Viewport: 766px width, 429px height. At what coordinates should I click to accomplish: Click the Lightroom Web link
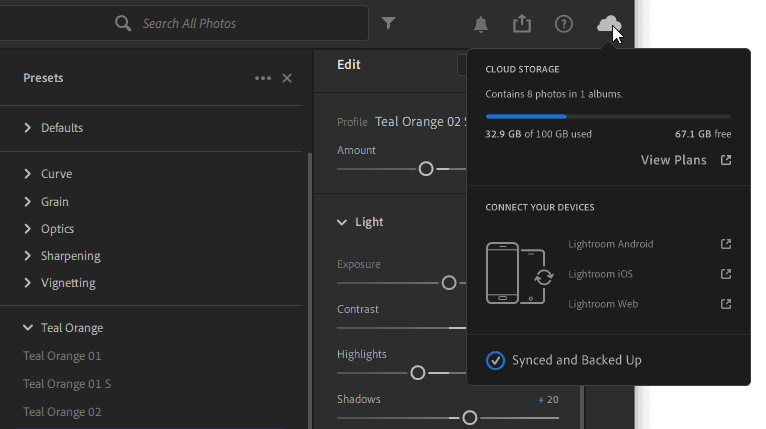click(x=603, y=304)
